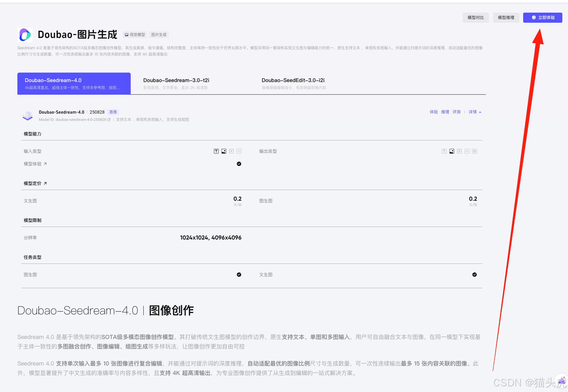Click the audio input type icon

coord(239,151)
